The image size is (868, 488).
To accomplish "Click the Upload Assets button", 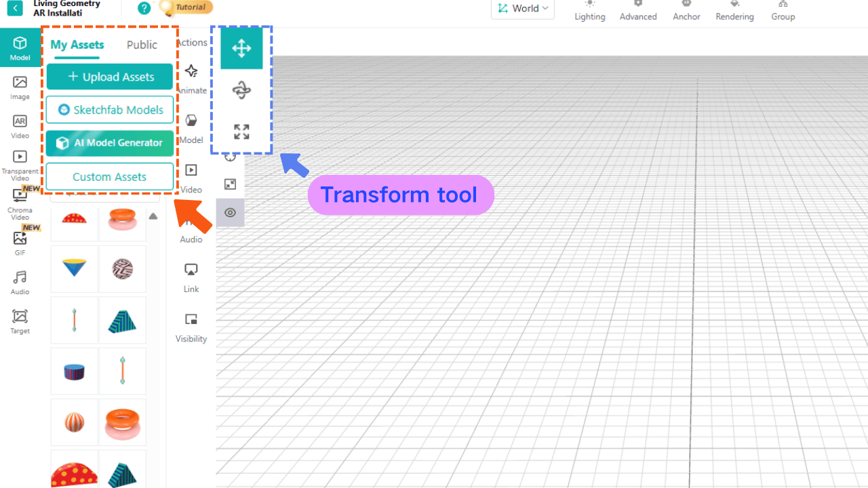I will [x=110, y=77].
